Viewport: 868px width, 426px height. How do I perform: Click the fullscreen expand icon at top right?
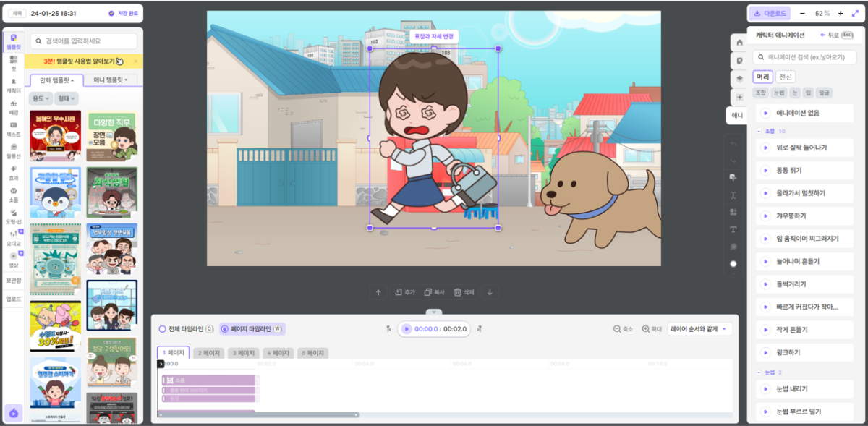tap(855, 13)
